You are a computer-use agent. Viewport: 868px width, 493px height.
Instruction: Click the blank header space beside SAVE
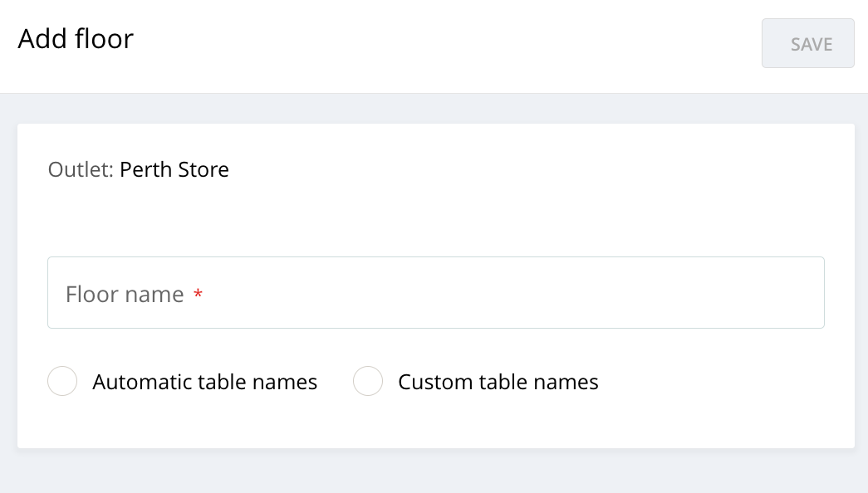point(443,44)
